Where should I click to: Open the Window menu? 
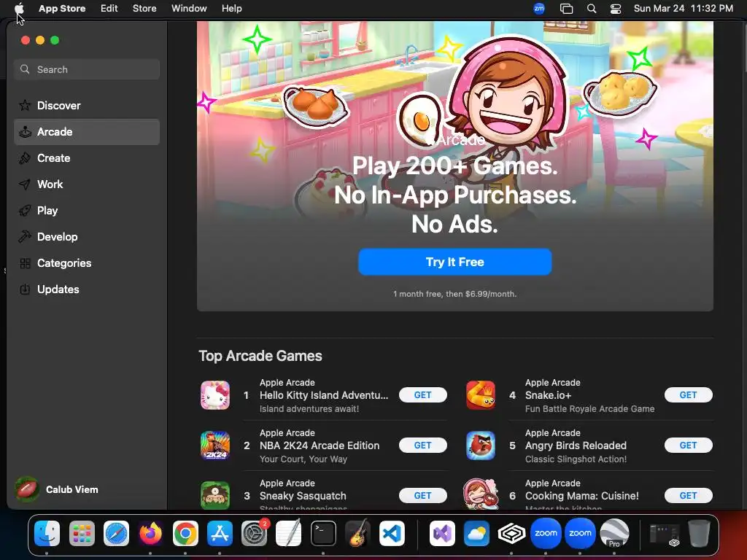coord(189,8)
